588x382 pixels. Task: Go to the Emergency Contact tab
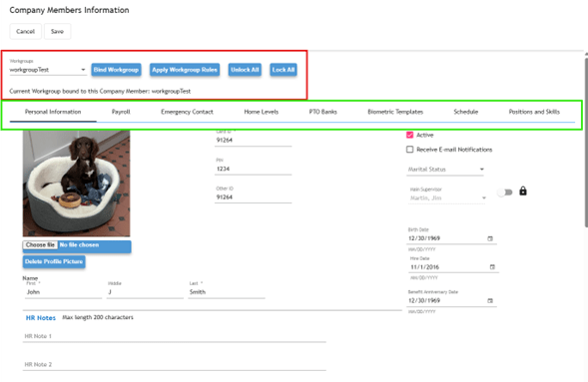pos(187,112)
